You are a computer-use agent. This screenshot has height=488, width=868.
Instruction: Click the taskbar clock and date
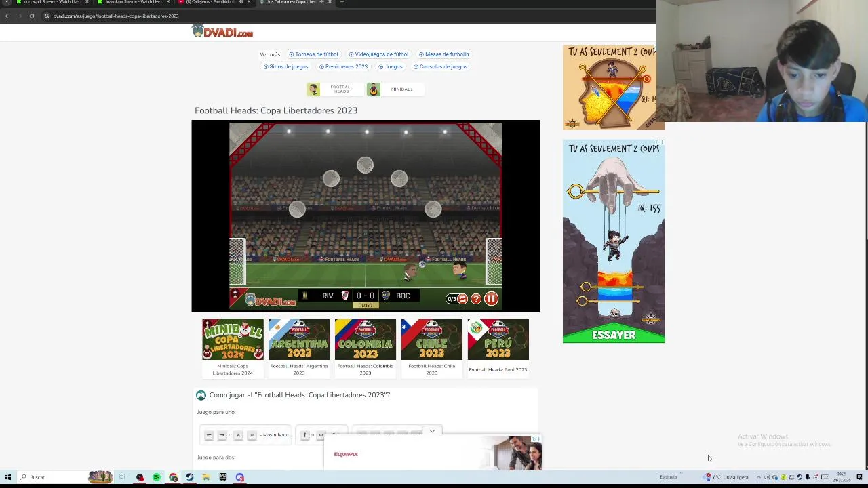tap(842, 477)
